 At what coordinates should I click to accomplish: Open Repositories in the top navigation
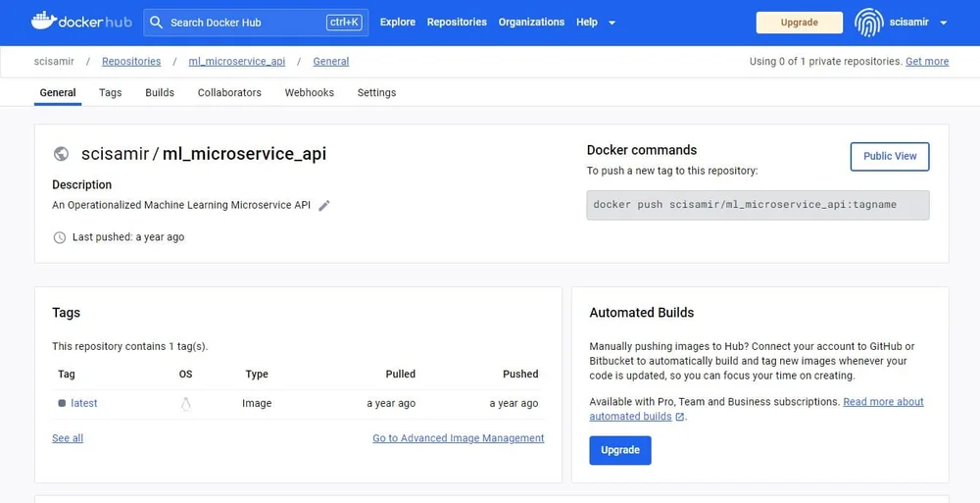(457, 22)
